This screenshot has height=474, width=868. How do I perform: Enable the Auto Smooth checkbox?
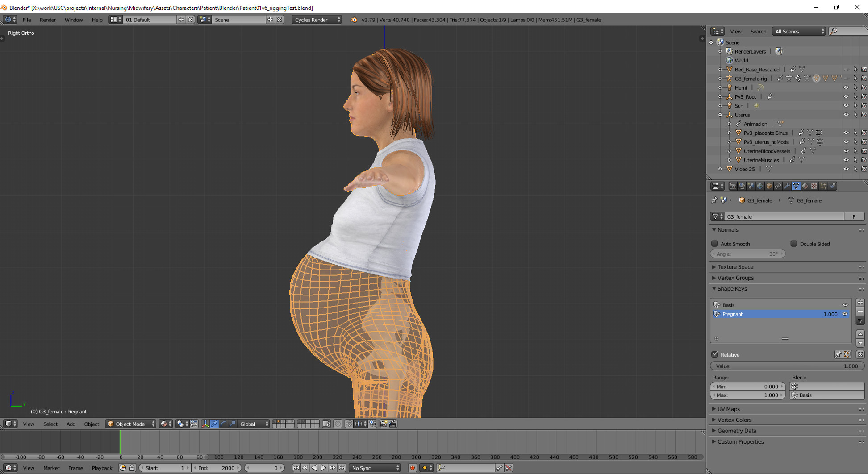[x=714, y=244]
